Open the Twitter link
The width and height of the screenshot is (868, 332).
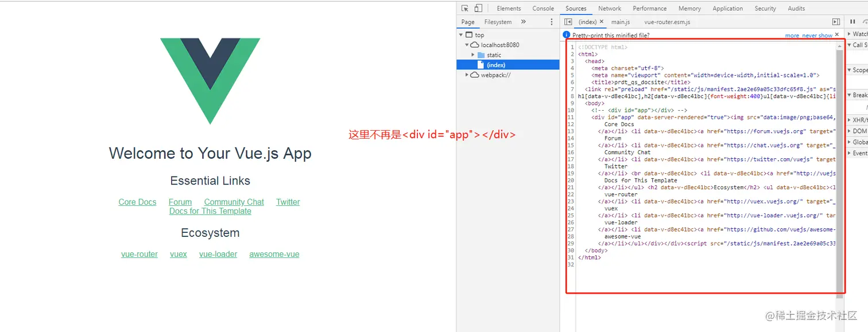(288, 202)
